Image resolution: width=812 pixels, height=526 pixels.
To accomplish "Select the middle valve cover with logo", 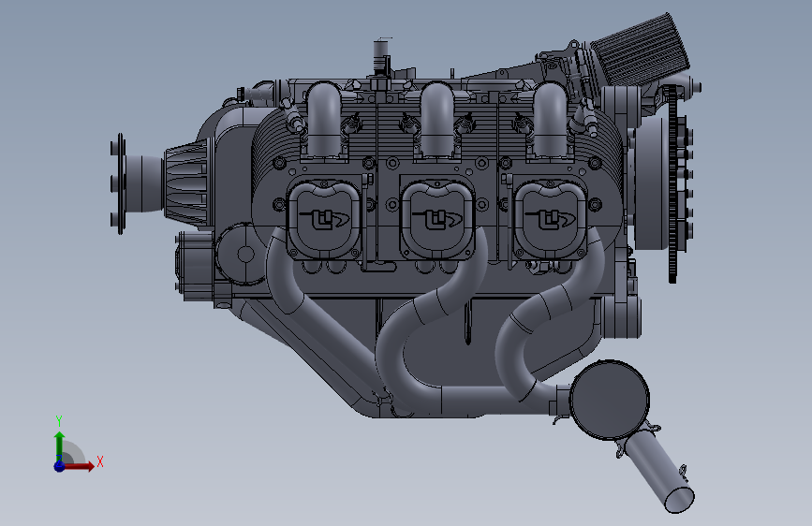I will click(437, 220).
